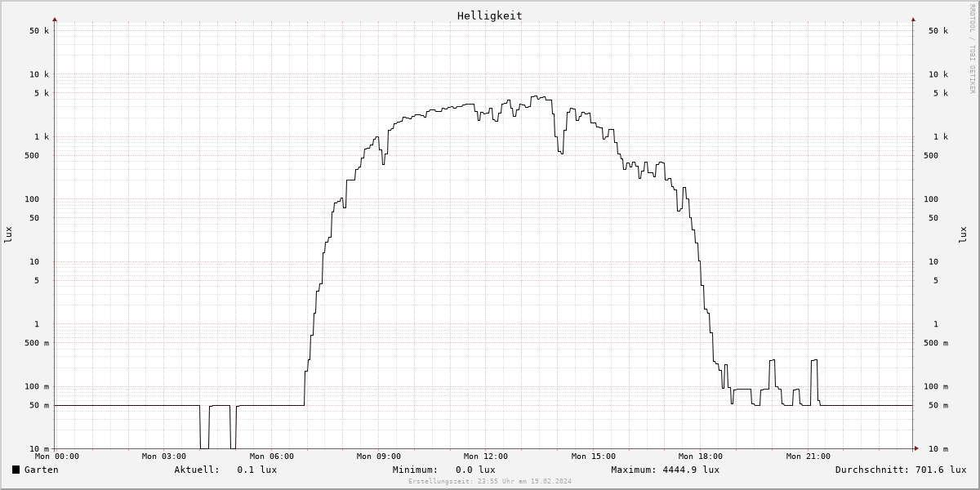Click the "Garten" legend label
The width and height of the screenshot is (980, 490).
click(x=42, y=470)
